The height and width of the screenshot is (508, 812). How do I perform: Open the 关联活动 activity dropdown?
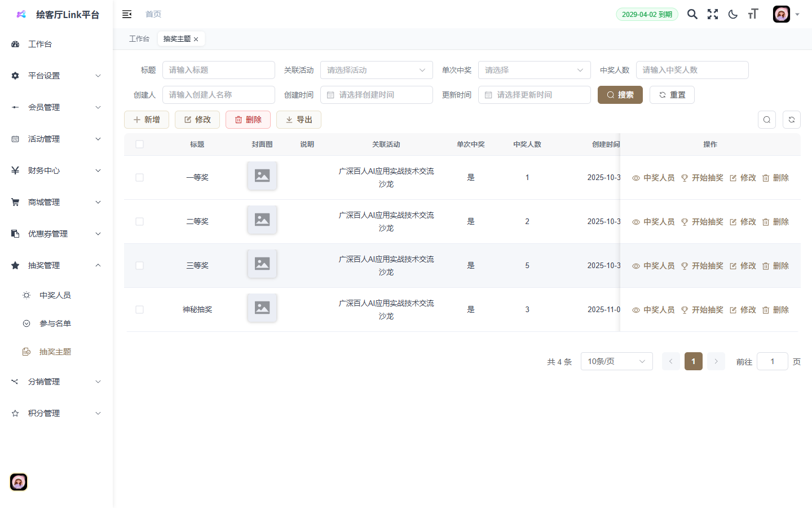point(376,69)
